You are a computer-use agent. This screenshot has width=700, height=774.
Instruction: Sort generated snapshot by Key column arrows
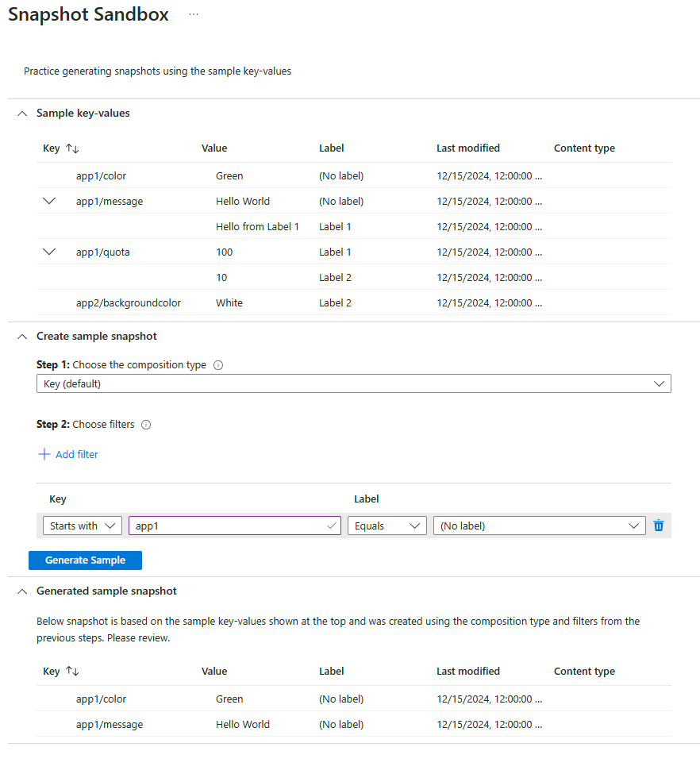[72, 672]
